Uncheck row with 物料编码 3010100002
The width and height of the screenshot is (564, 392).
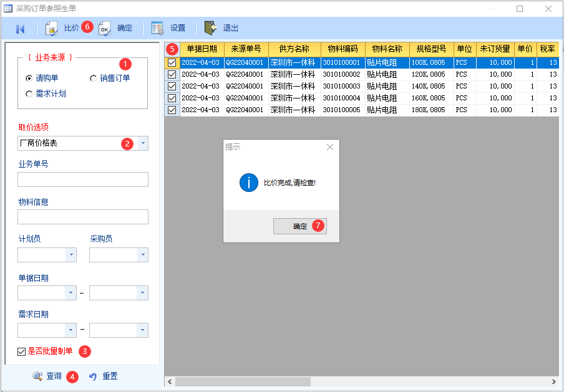coord(172,74)
